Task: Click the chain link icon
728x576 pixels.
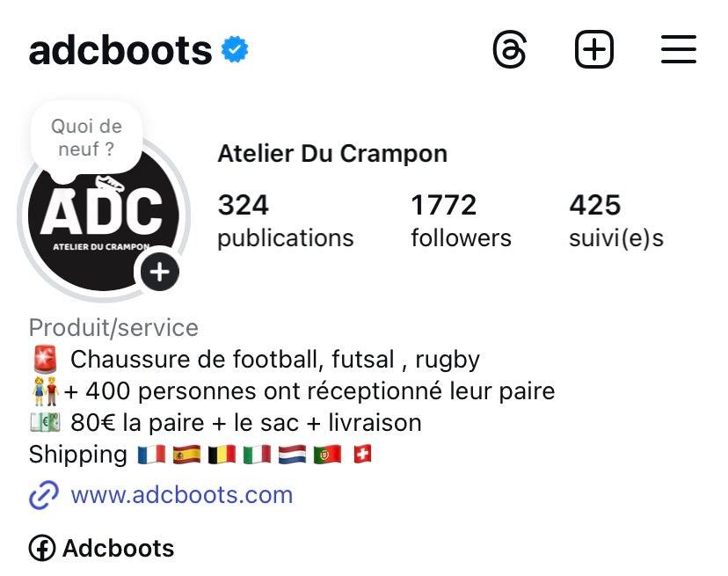Action: coord(43,495)
